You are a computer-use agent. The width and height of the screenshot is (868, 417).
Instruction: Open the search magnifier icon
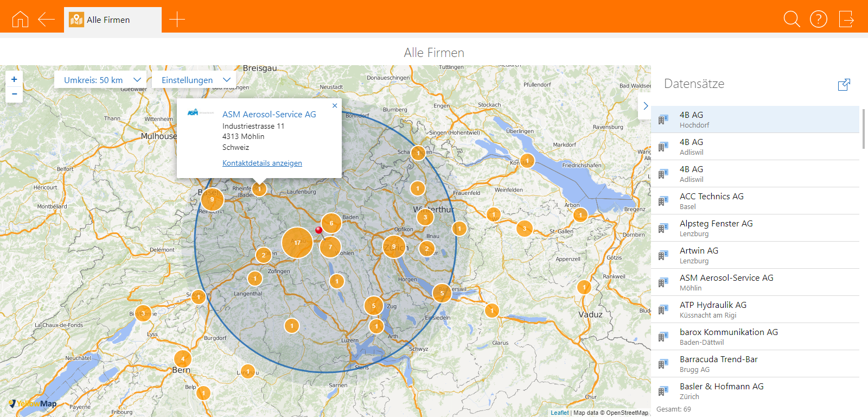(x=792, y=19)
